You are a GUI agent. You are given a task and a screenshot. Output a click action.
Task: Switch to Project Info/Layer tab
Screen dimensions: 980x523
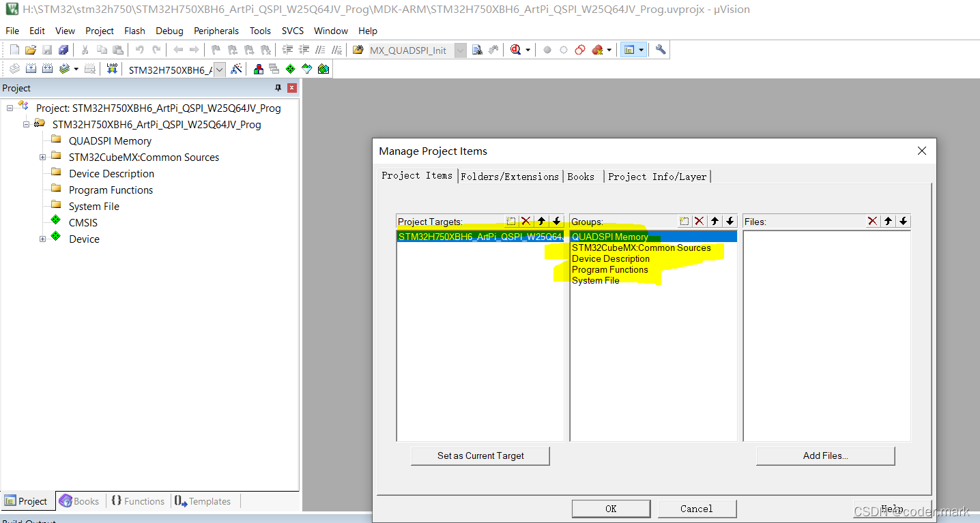(x=657, y=176)
